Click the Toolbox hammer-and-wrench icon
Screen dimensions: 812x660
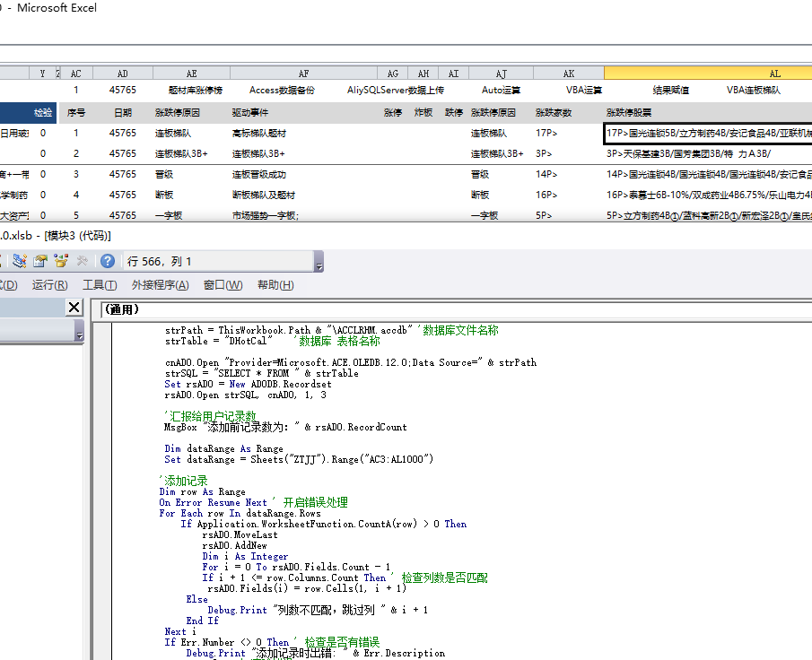pyautogui.click(x=82, y=261)
